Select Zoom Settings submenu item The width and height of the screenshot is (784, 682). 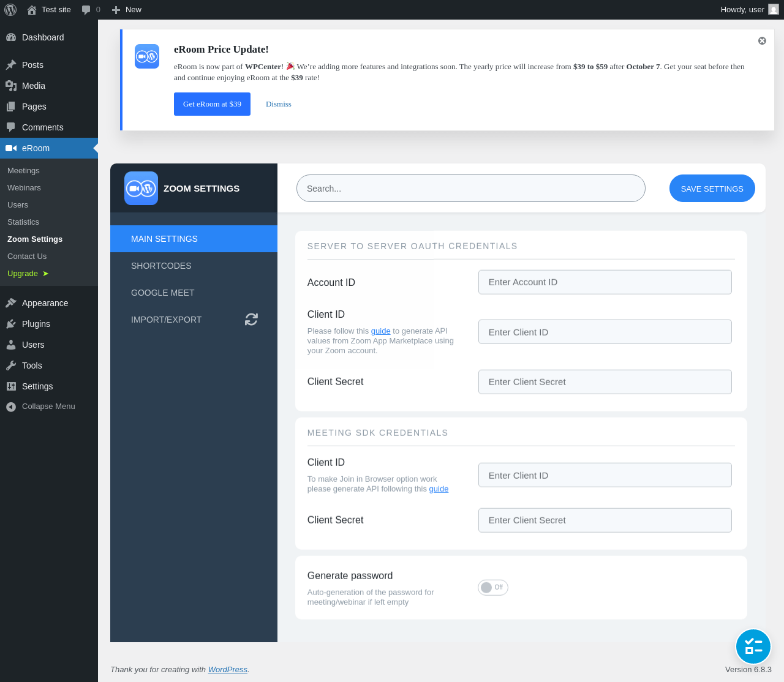35,239
